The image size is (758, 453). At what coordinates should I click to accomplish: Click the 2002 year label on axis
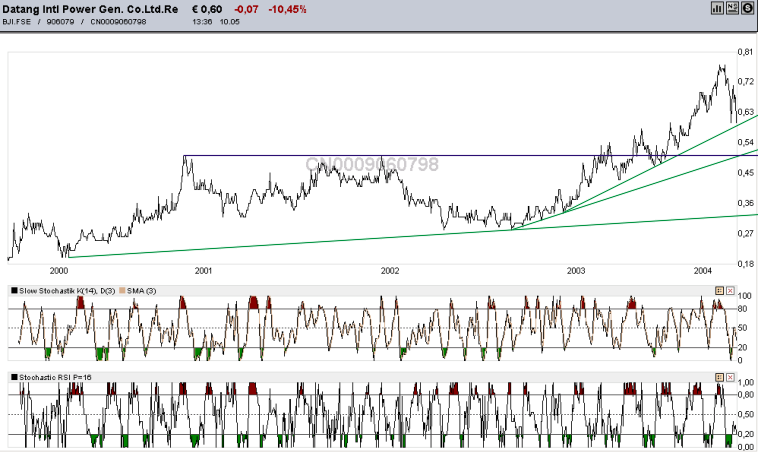390,271
